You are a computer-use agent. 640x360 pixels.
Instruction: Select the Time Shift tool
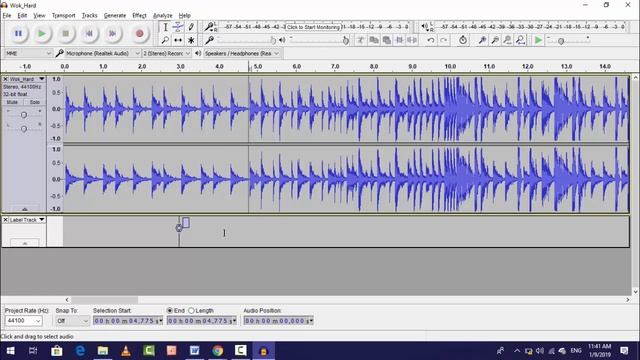tap(178, 40)
